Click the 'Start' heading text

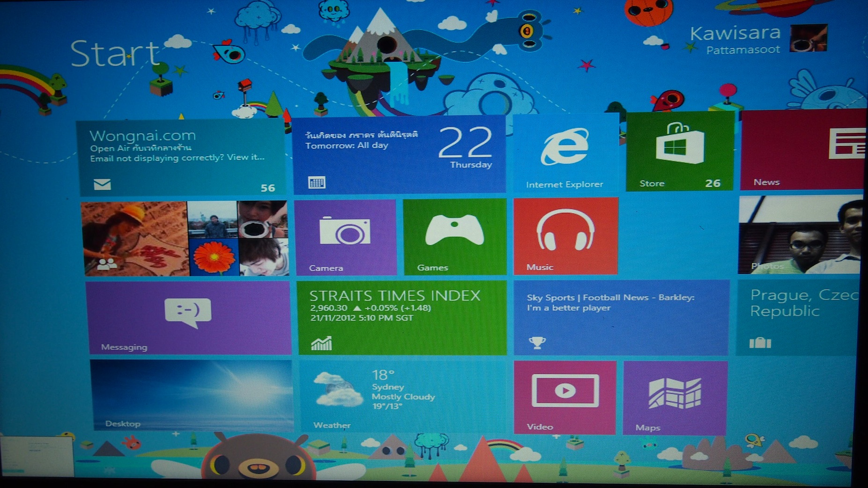click(115, 53)
